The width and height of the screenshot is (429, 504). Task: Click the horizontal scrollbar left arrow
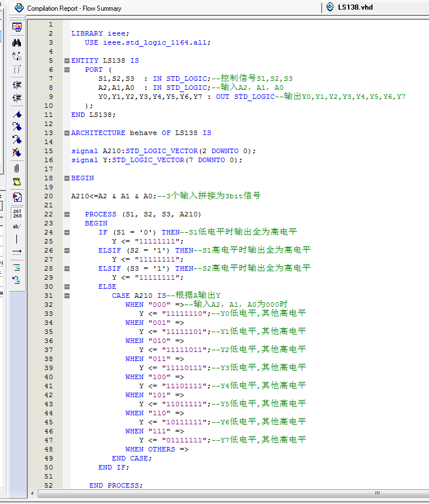32,493
